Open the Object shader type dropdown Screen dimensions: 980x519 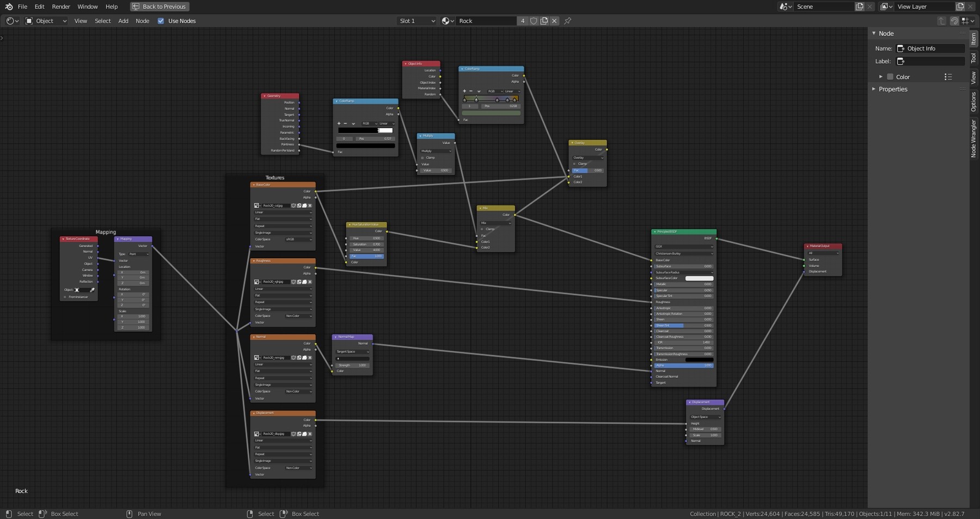click(46, 21)
